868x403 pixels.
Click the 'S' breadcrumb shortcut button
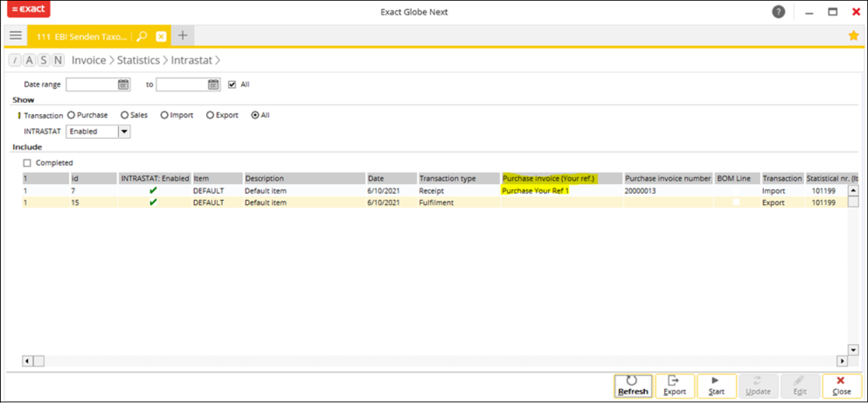click(44, 60)
